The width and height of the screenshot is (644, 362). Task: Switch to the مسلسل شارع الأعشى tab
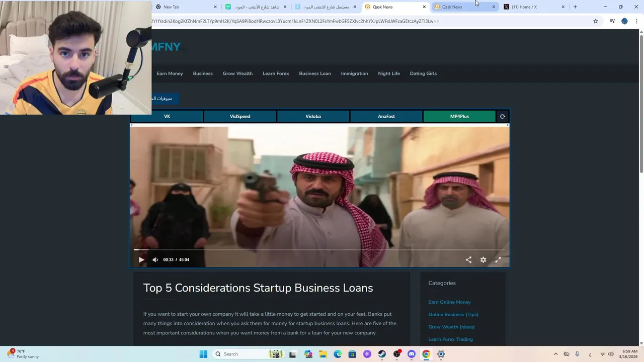[326, 7]
